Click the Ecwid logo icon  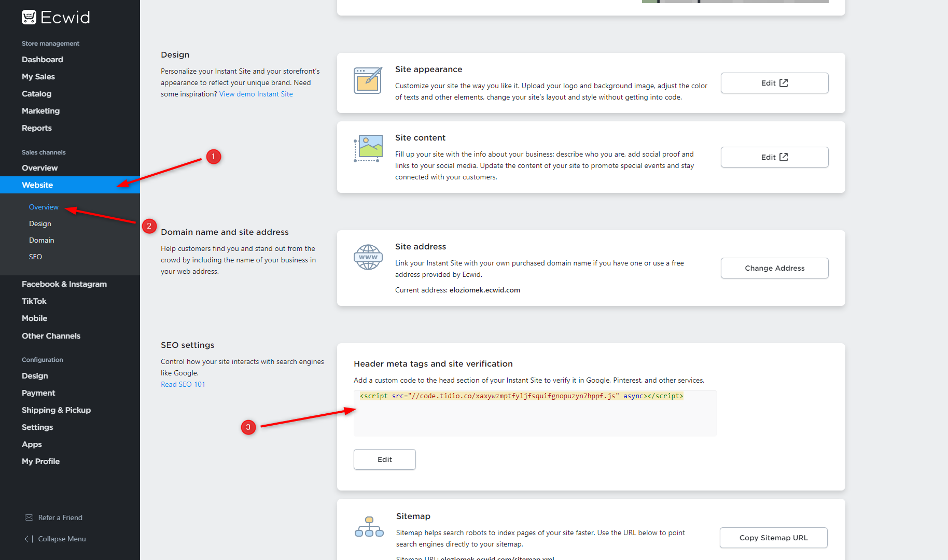click(x=29, y=17)
